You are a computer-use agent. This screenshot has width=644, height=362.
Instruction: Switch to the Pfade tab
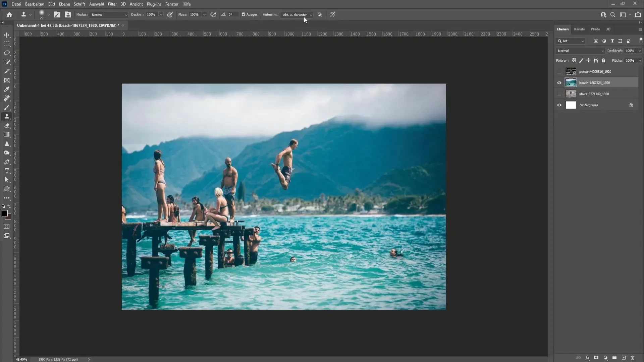[595, 29]
